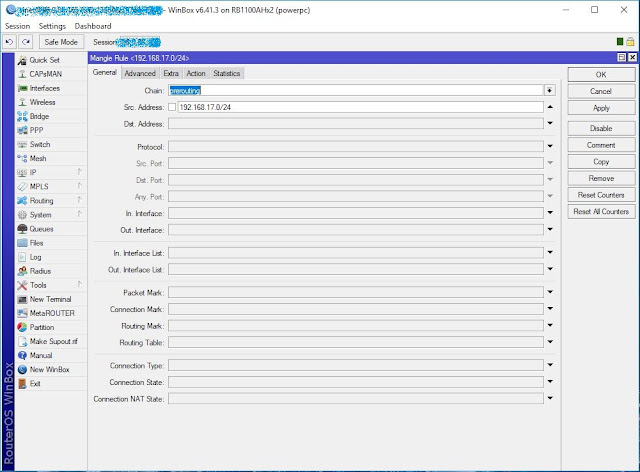Open PPP section
The image size is (640, 472).
click(51, 130)
